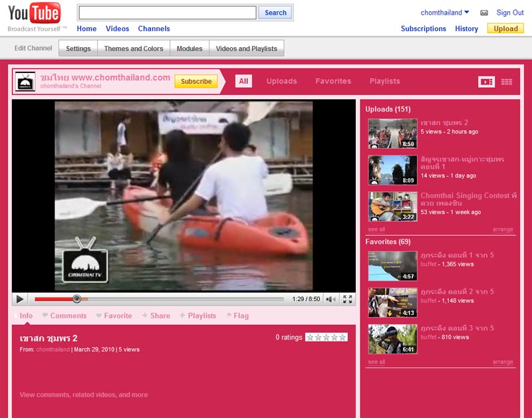Flag the video
Screen dimensions: 532x418
[x=237, y=316]
